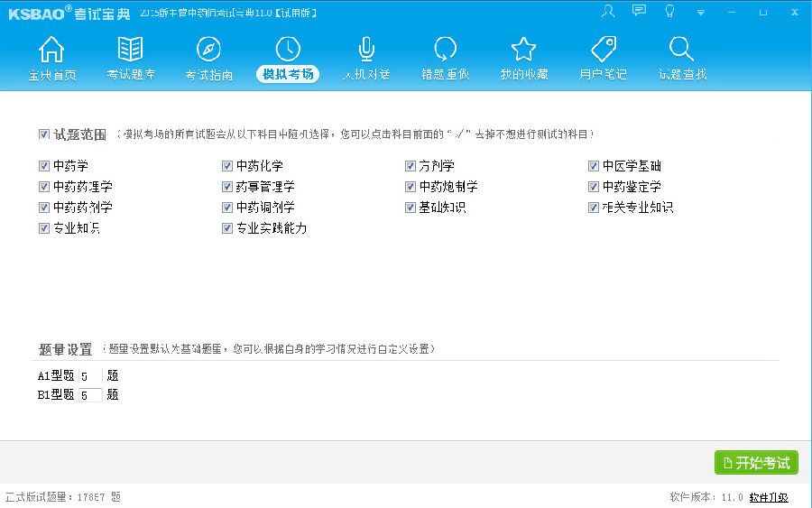The height and width of the screenshot is (508, 812).
Task: Uncheck the 中药药剂学 subject
Action: click(x=44, y=208)
